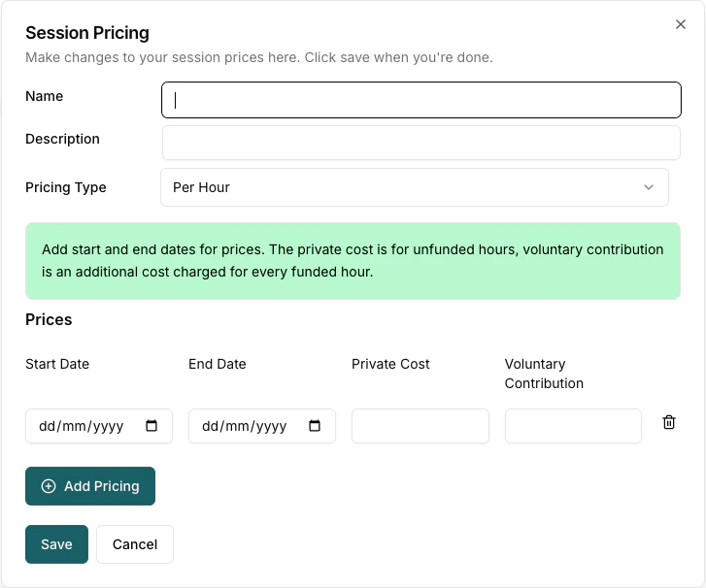The height and width of the screenshot is (588, 706).
Task: Focus the Voluntary Contribution field
Action: point(573,426)
